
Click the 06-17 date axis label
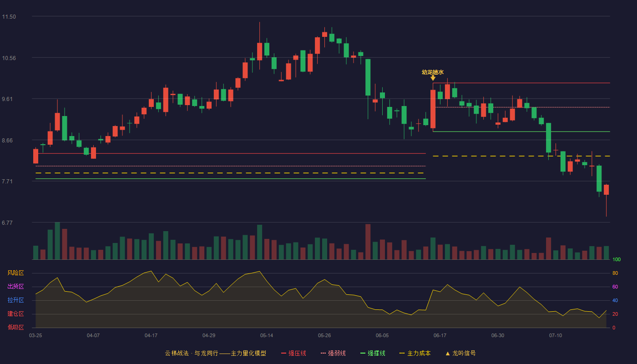[x=440, y=335]
